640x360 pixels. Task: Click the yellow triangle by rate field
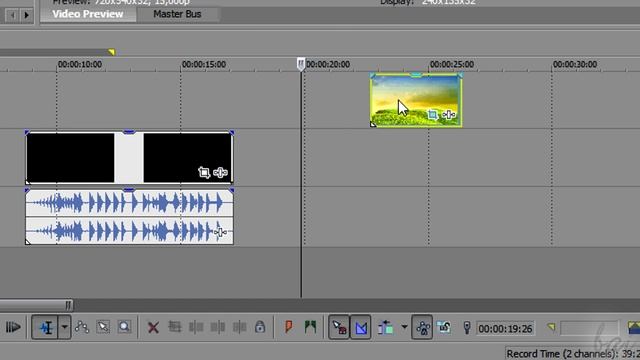click(x=551, y=327)
